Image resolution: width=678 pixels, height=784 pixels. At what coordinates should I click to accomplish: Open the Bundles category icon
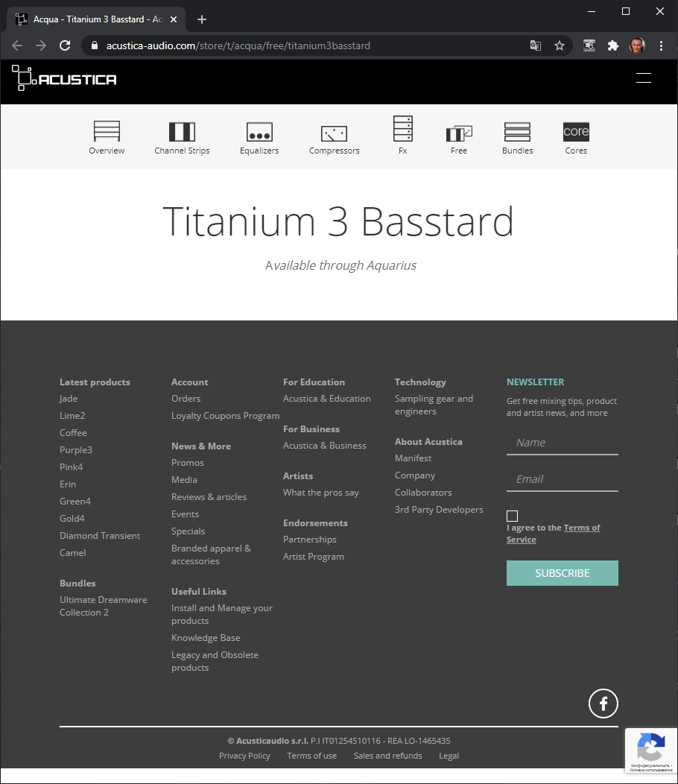(x=518, y=132)
